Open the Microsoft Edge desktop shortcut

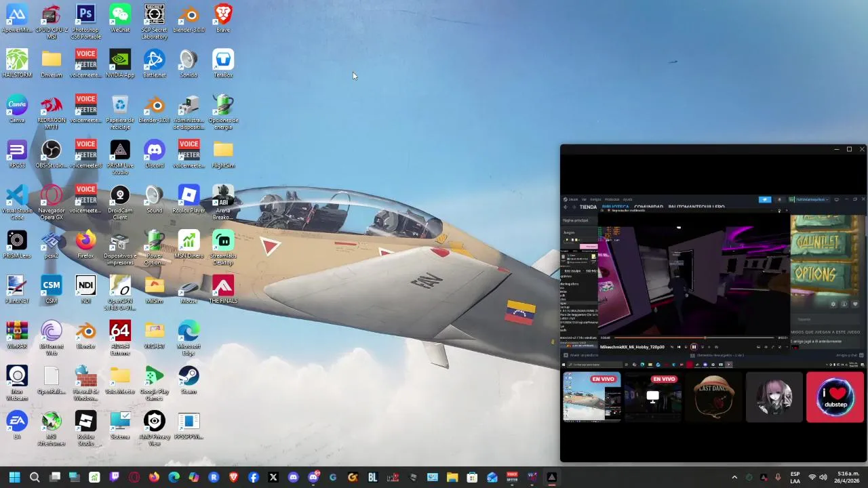pyautogui.click(x=189, y=338)
